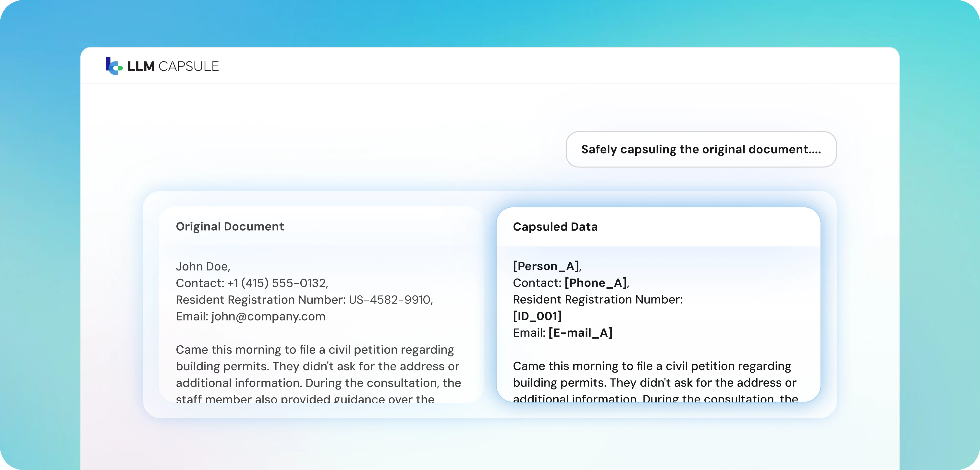Click the phone number +1 (415) 555-0132
The image size is (980, 470).
click(x=277, y=283)
